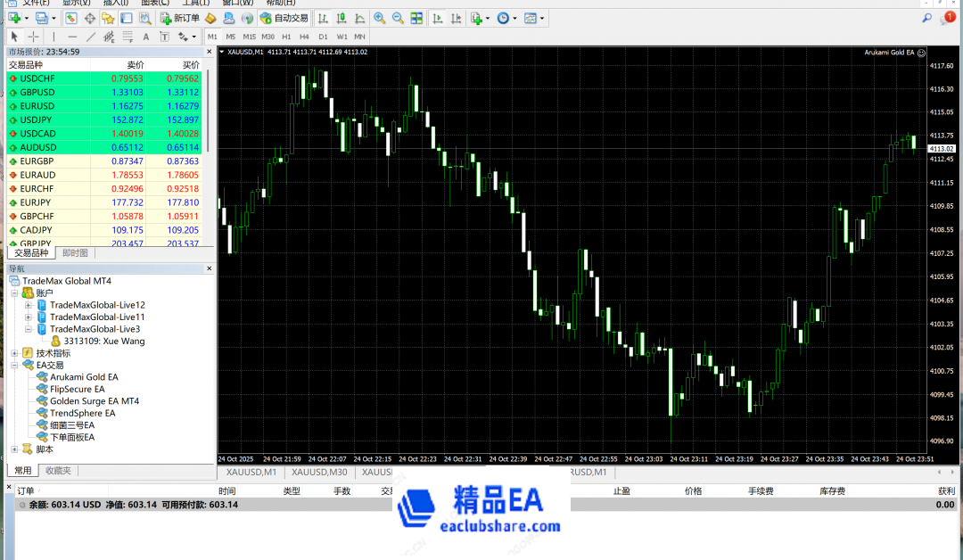The image size is (963, 560).
Task: Switch timeframe to W1
Action: (x=342, y=37)
